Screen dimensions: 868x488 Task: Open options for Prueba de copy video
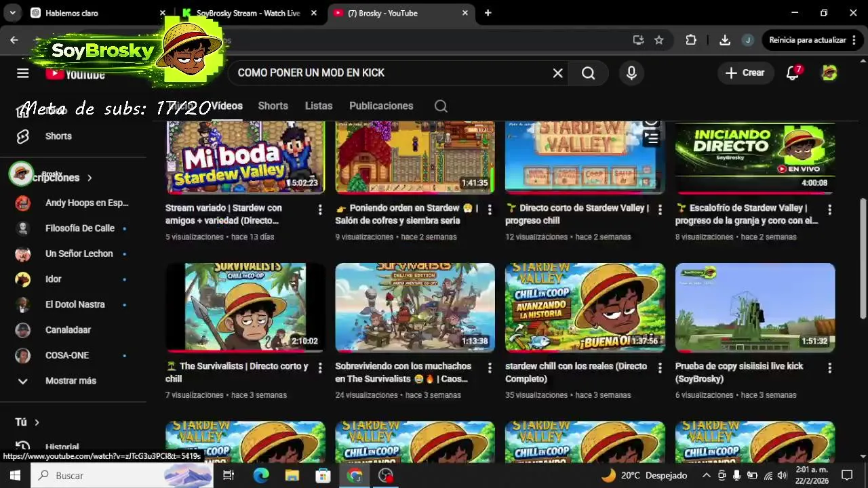point(829,368)
